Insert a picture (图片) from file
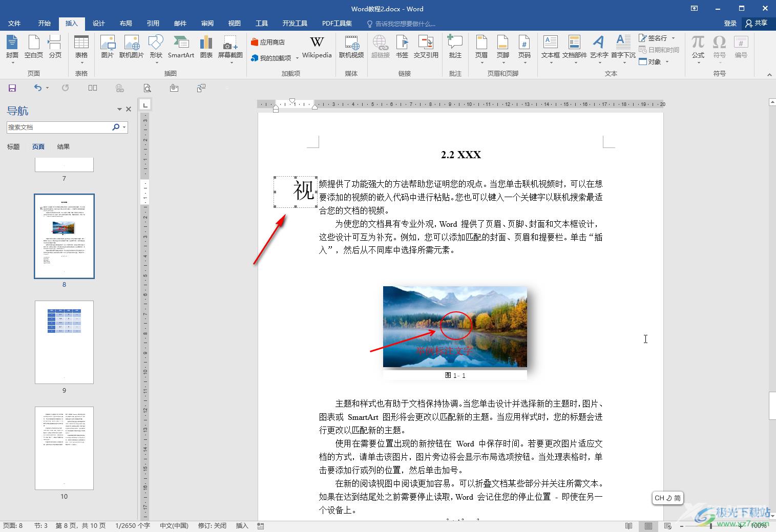 pyautogui.click(x=108, y=47)
